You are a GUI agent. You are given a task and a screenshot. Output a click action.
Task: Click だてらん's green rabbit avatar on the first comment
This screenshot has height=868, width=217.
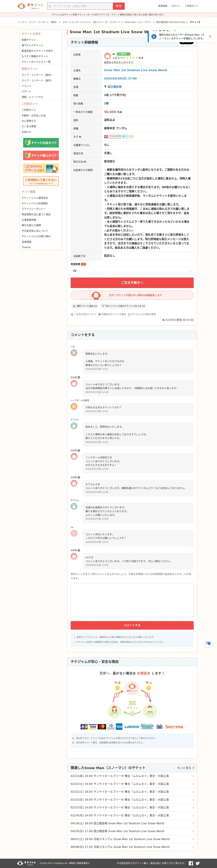click(74, 426)
